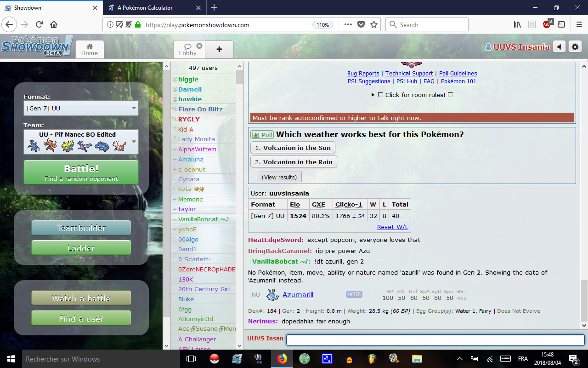Open Task View on taskbar

point(191,359)
